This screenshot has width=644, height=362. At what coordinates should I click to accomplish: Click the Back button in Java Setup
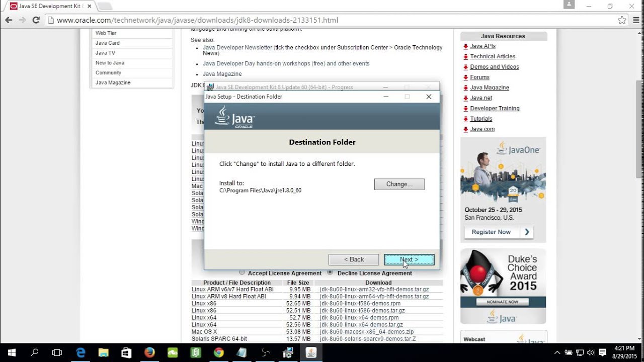coord(354,259)
